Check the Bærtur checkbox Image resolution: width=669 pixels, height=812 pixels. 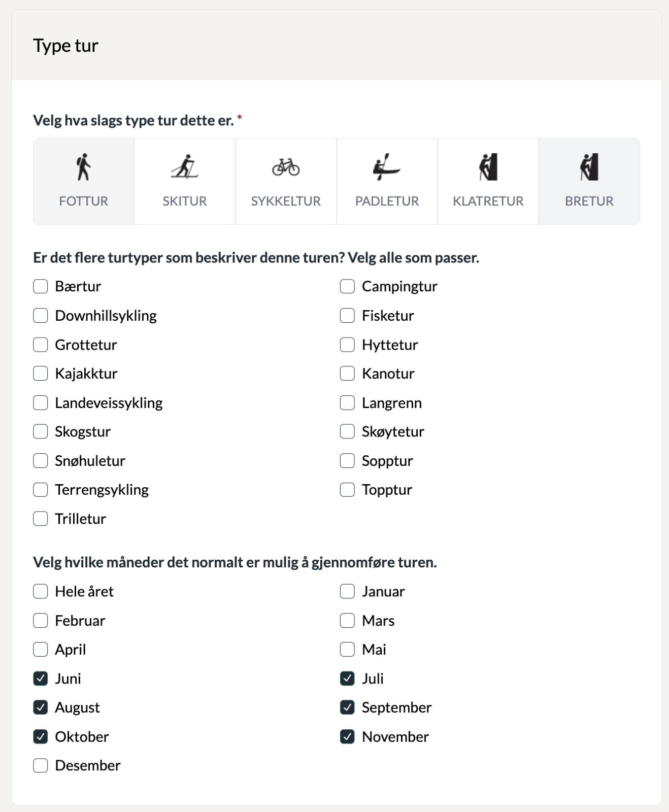41,286
